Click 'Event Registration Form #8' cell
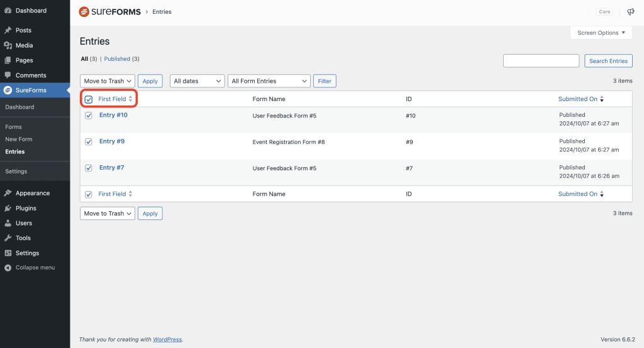Viewport: 644px width, 348px height. [x=288, y=142]
